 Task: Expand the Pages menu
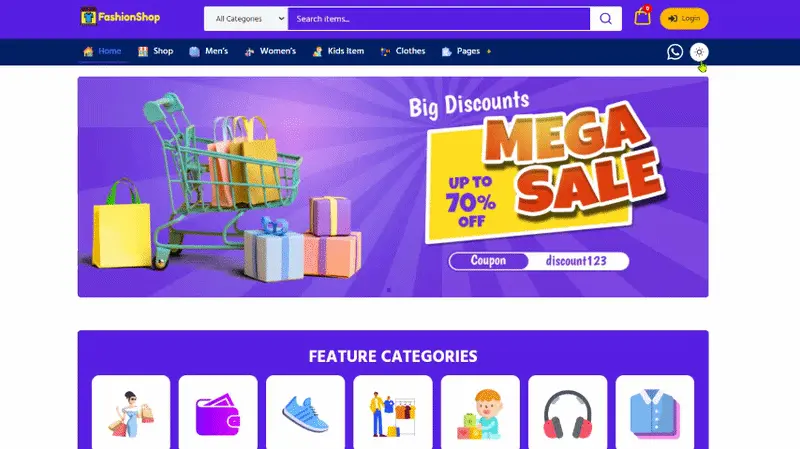click(x=466, y=51)
